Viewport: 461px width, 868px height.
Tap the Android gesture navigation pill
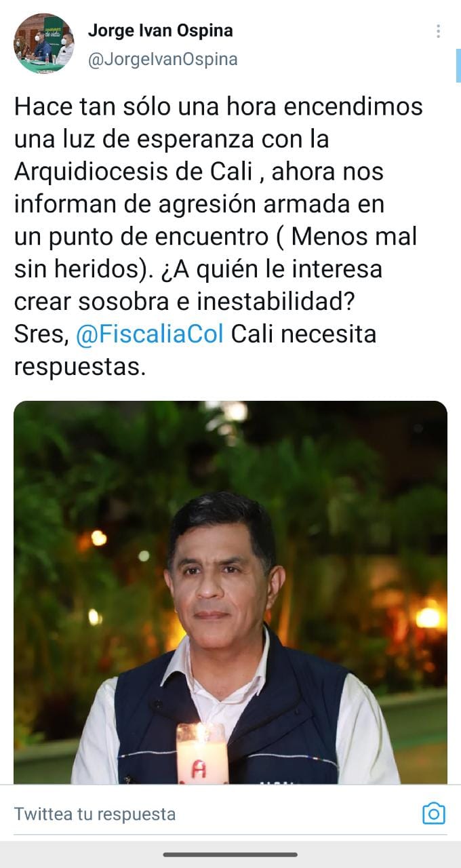tap(230, 854)
